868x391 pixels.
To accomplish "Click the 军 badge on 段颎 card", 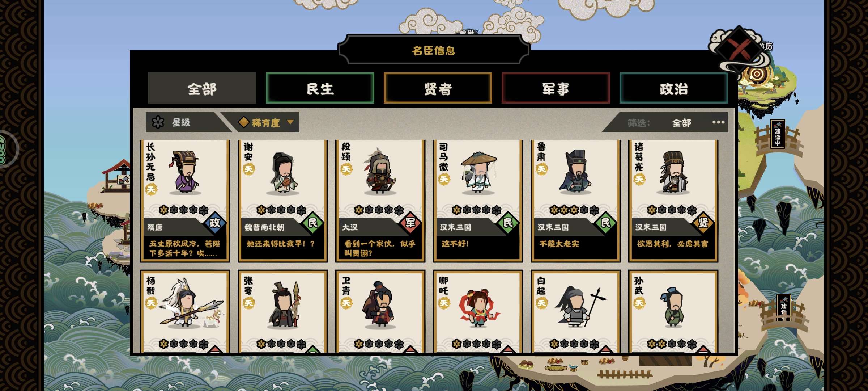I will pyautogui.click(x=410, y=223).
